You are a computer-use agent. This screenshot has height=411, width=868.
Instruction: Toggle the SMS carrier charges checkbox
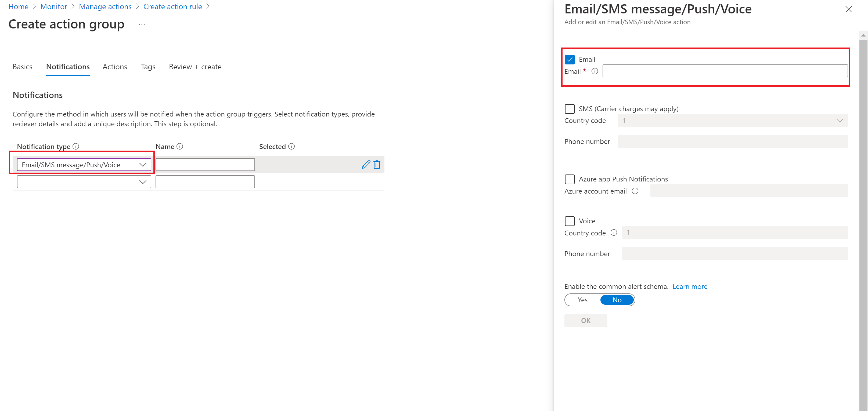tap(569, 108)
